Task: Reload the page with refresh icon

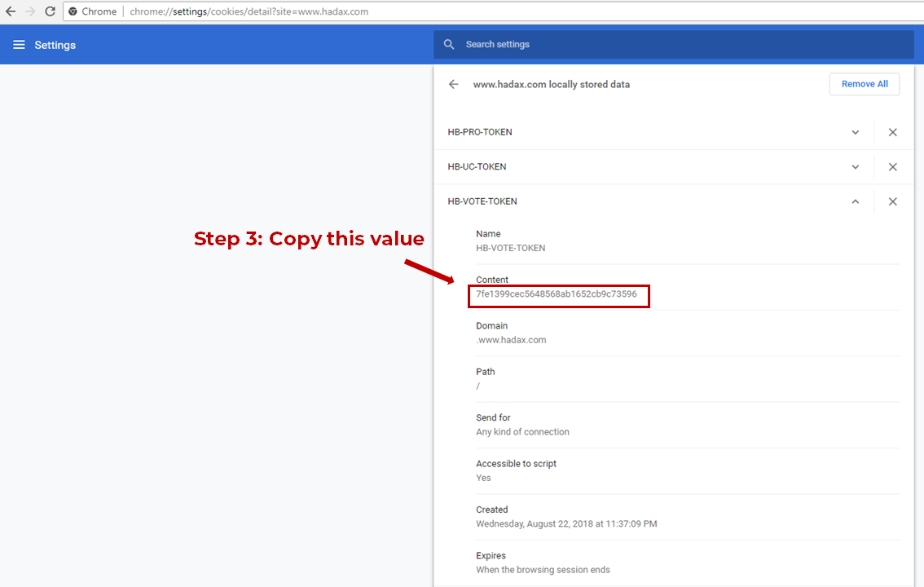Action: click(x=50, y=11)
